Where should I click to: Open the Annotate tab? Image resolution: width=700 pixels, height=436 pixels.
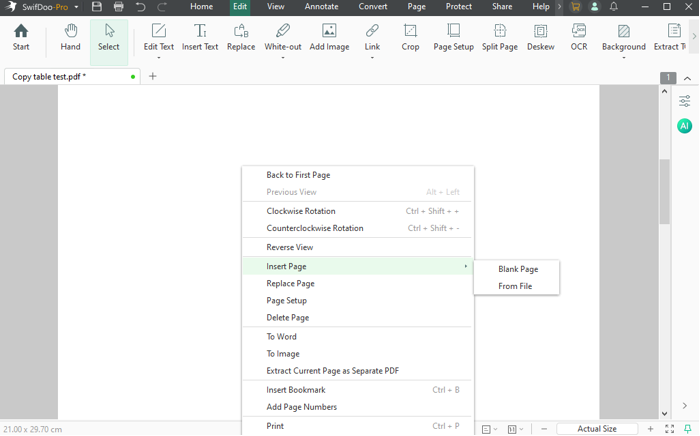click(321, 7)
